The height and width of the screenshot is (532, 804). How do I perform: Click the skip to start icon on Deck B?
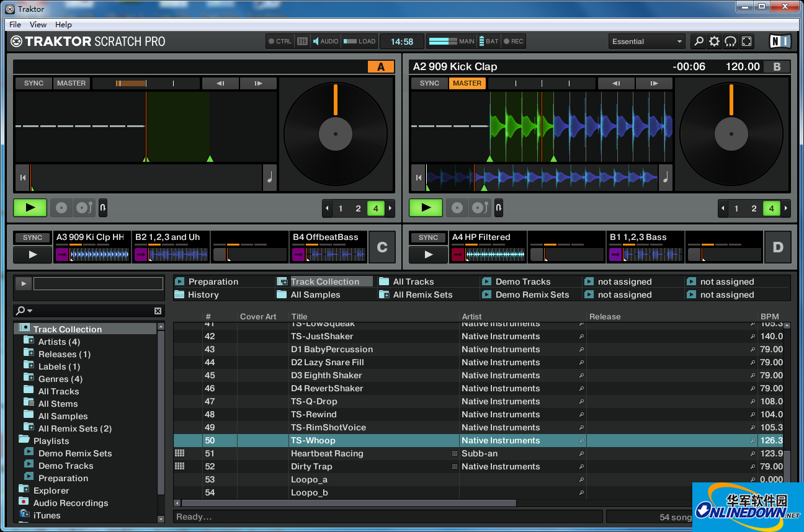click(x=419, y=178)
